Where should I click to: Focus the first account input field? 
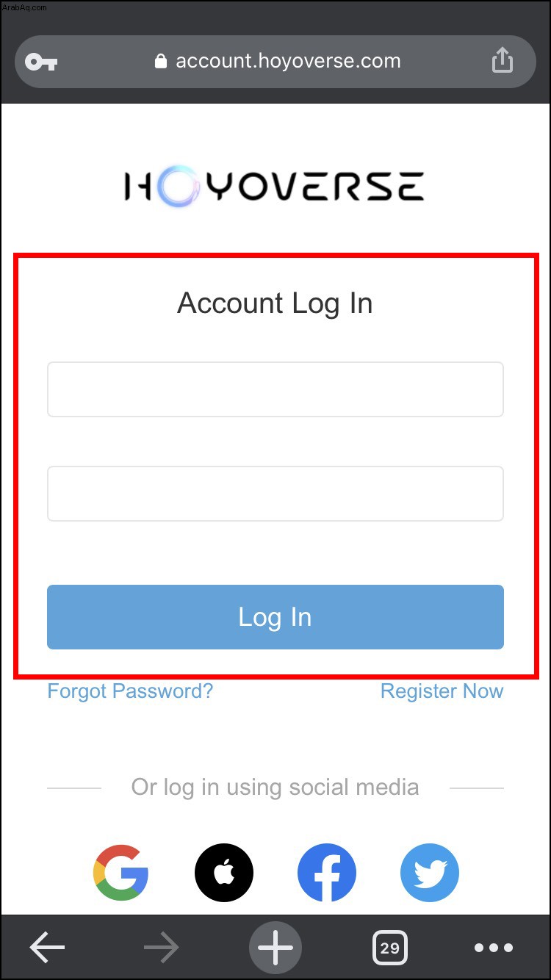coord(275,389)
